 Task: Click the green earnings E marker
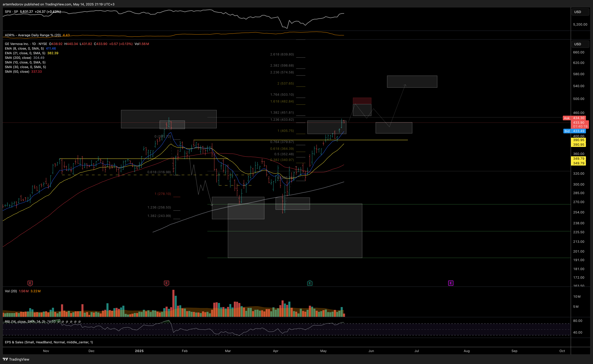[x=310, y=283]
